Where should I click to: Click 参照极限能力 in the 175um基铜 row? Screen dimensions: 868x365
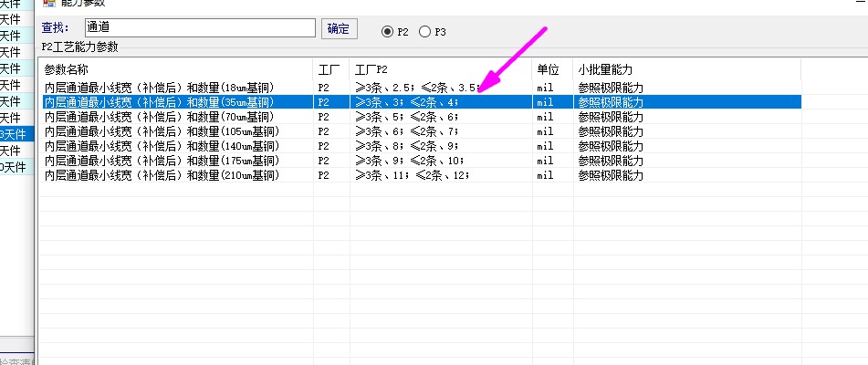click(x=611, y=161)
